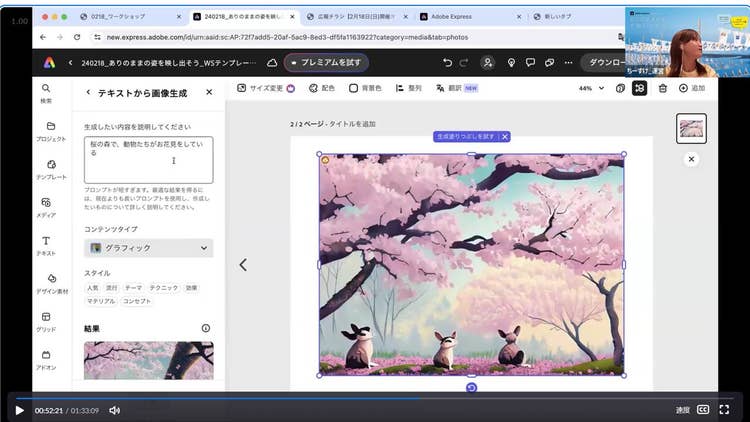Image resolution: width=750 pixels, height=422 pixels.
Task: Click the chat bubbles share icon in the header
Action: tap(550, 63)
